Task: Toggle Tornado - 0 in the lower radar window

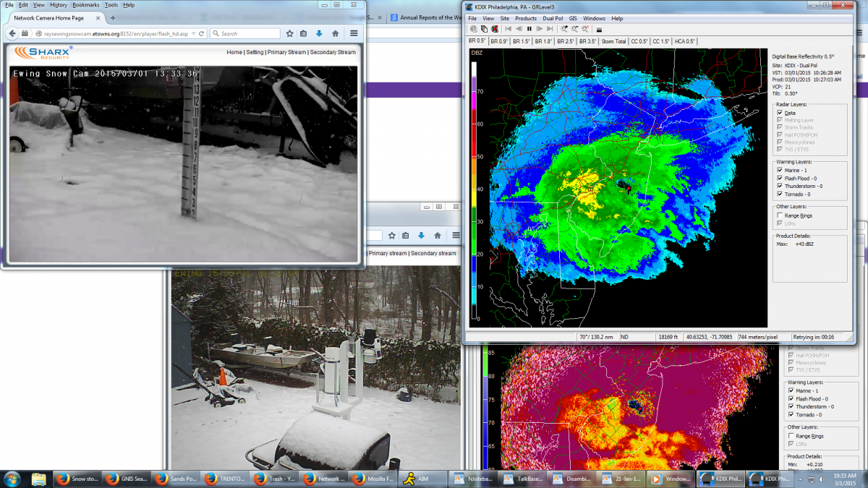Action: pyautogui.click(x=791, y=414)
